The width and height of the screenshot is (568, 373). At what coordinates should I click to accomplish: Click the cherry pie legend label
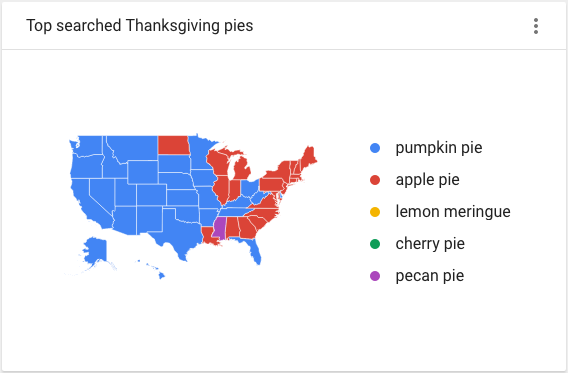pyautogui.click(x=430, y=244)
